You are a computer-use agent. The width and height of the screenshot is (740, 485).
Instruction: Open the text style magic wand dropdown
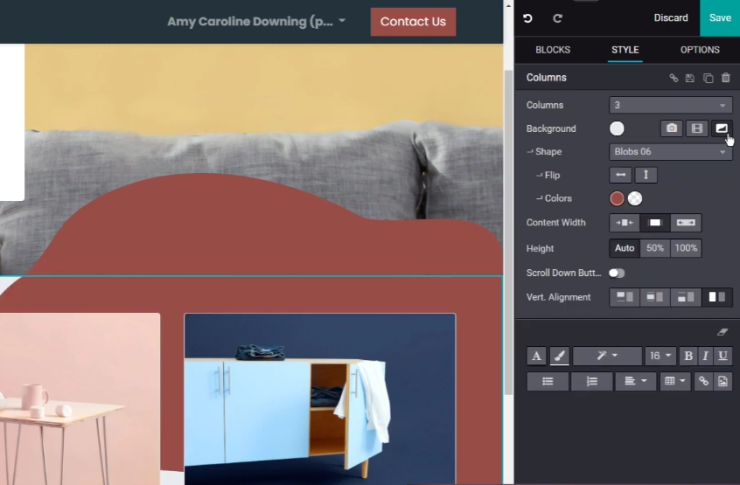[607, 356]
